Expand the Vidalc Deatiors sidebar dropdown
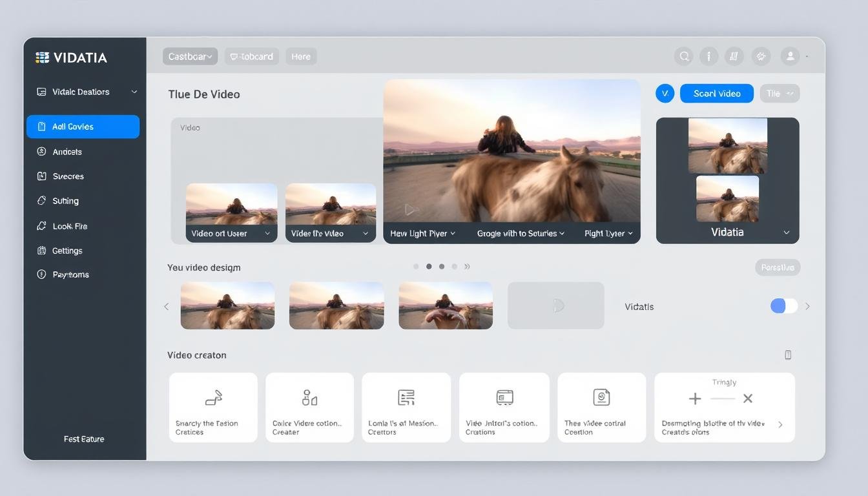This screenshot has height=496, width=868. click(x=134, y=92)
